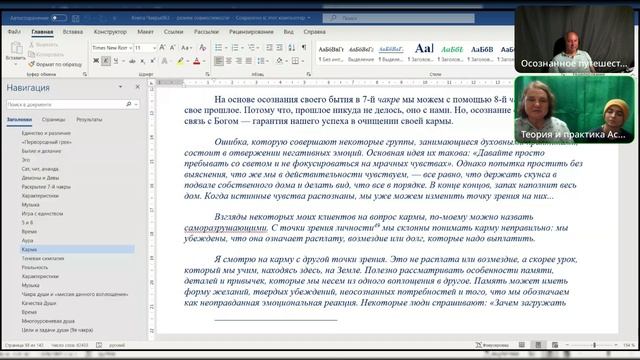Clear all formatting with the eraser A icon
Screen dimensions: 640x360
tap(202, 48)
